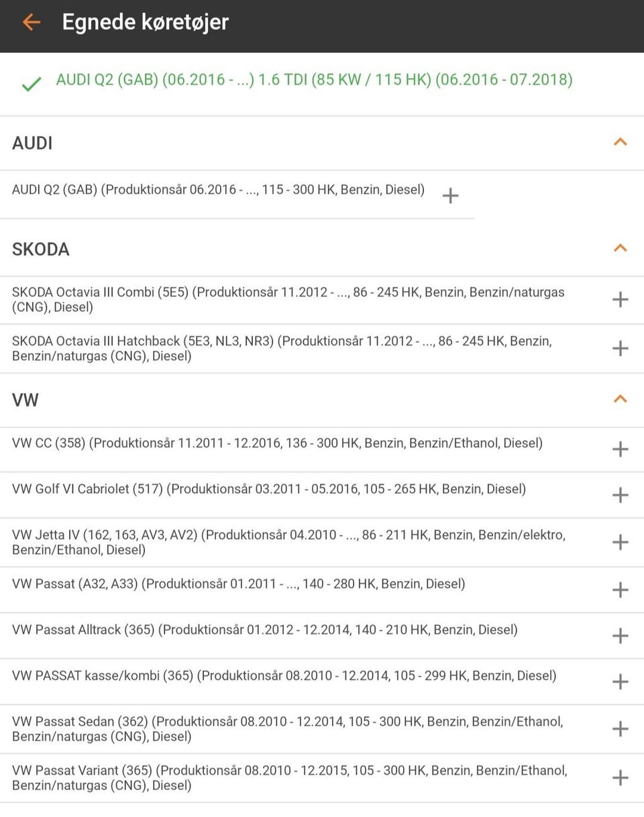Click the green checkmark beside Audi Q2
The image size is (644, 817).
tap(32, 84)
